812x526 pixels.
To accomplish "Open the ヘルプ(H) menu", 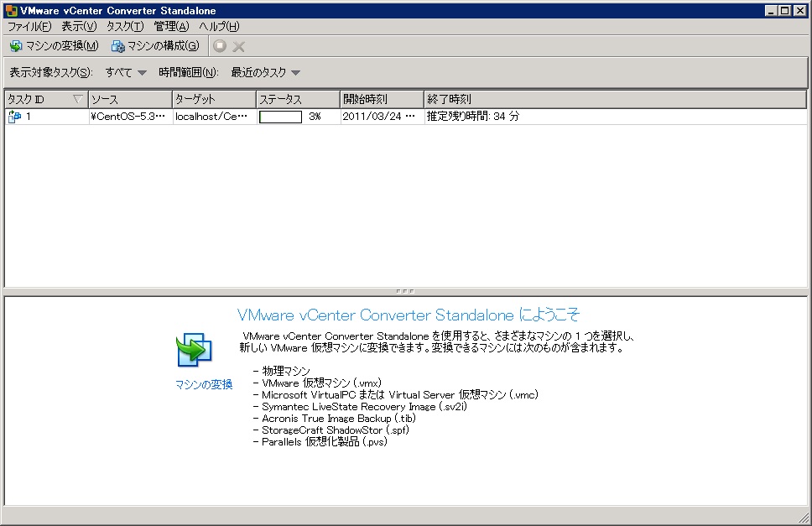I will tap(219, 26).
